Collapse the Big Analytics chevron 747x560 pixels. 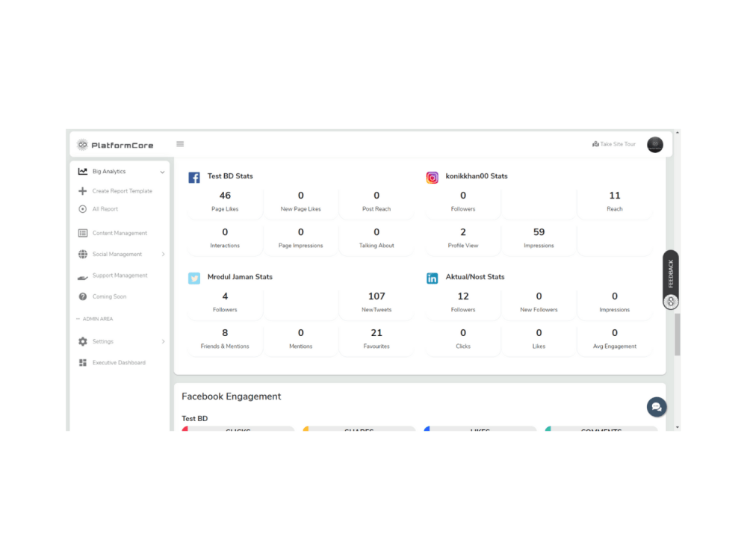pos(162,172)
